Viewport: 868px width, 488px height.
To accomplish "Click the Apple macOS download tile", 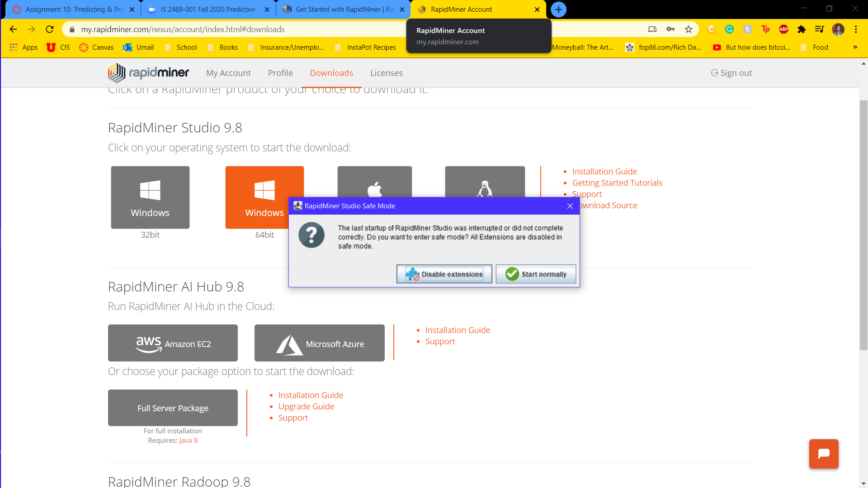I will [374, 182].
